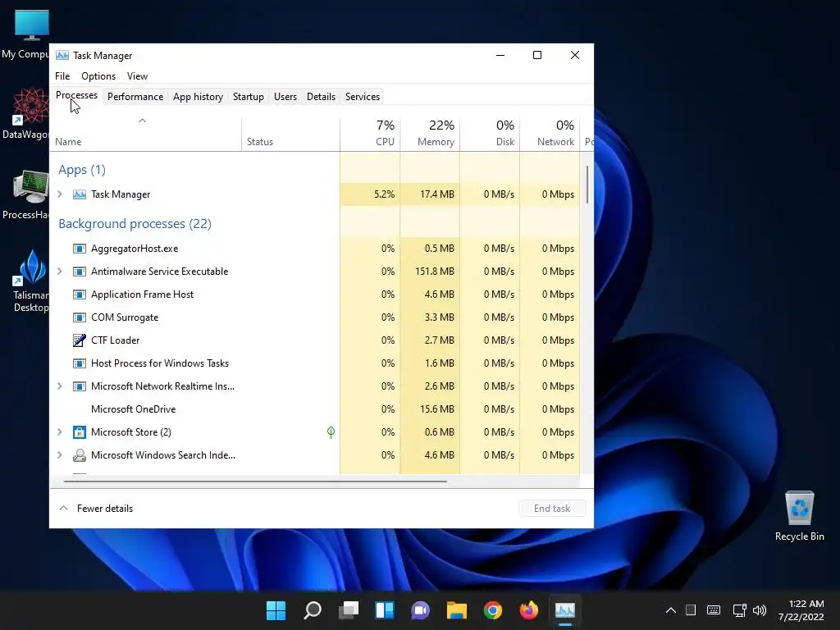This screenshot has width=840, height=630.
Task: Launch Firefox from the taskbar
Action: (x=529, y=610)
